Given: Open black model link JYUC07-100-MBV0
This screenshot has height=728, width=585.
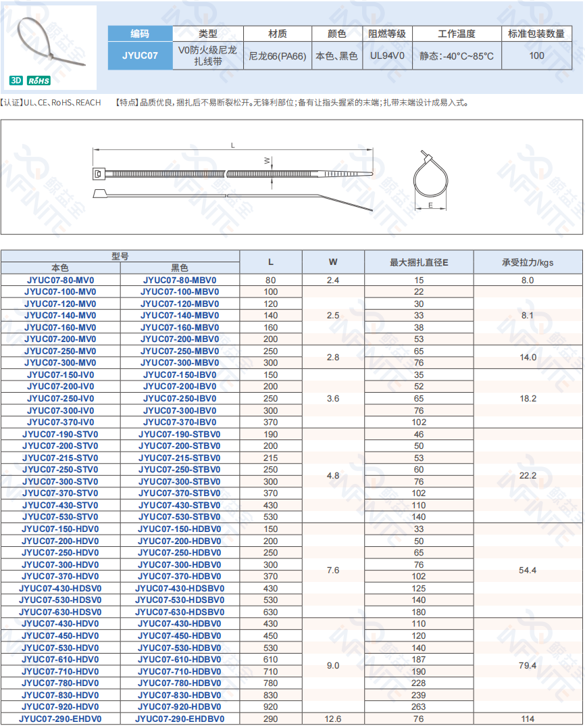Looking at the screenshot, I should click(180, 292).
